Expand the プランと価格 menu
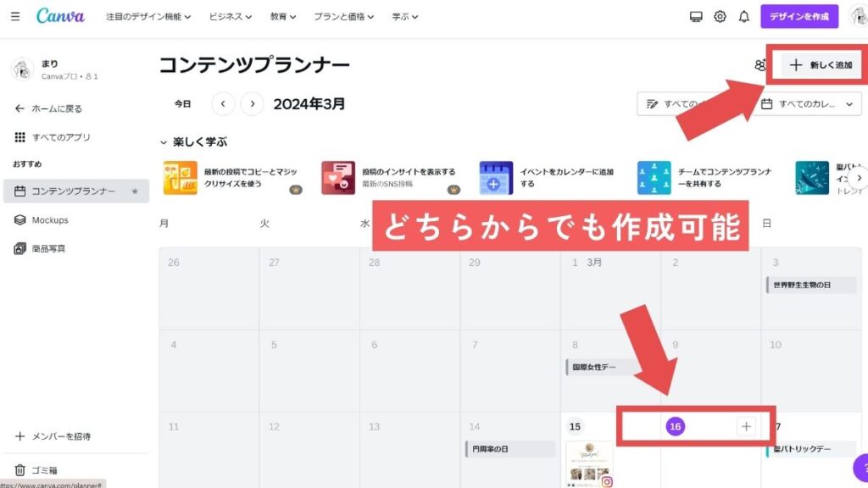The image size is (868, 488). (344, 17)
